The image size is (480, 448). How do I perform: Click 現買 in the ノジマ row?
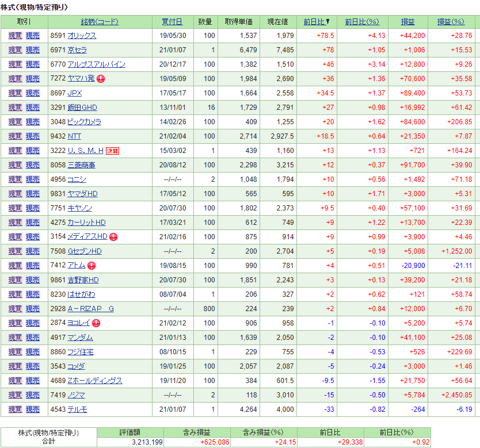pos(16,395)
